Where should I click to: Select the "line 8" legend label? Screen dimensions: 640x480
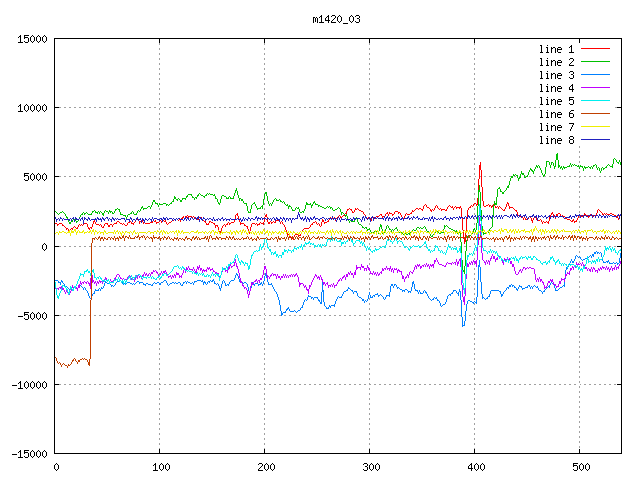[x=557, y=140]
